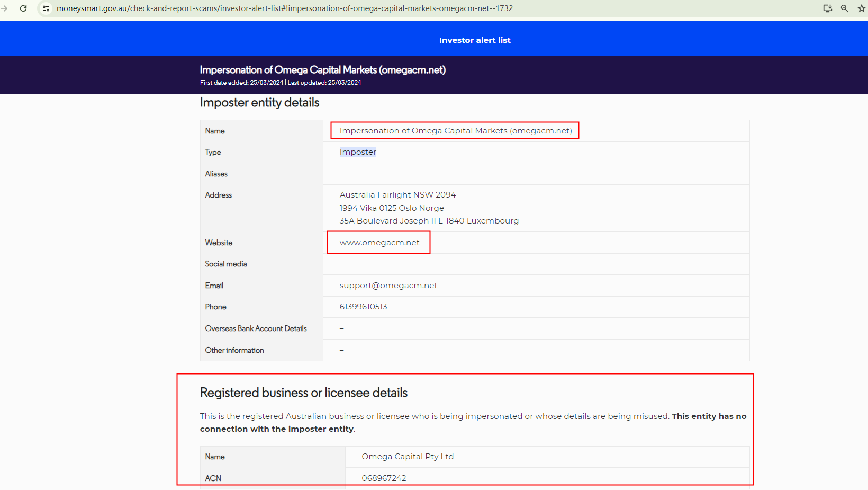Open the zoom magnifier icon
This screenshot has height=490, width=868.
pyautogui.click(x=845, y=8)
